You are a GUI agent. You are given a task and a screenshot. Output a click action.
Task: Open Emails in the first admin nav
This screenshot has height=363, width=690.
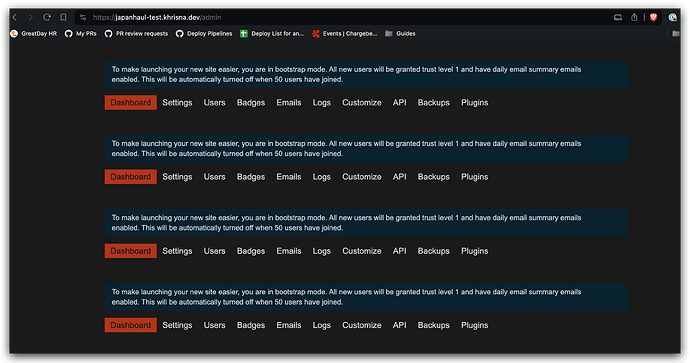click(x=289, y=103)
